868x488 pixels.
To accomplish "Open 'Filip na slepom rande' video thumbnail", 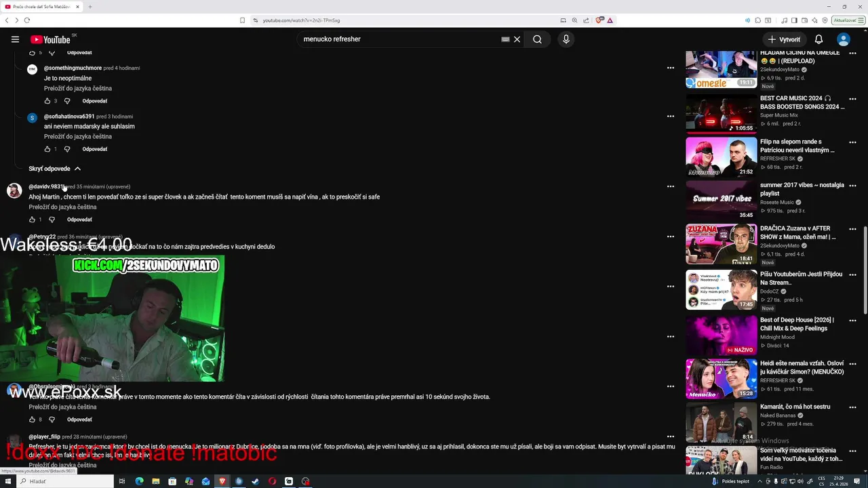I will click(721, 157).
